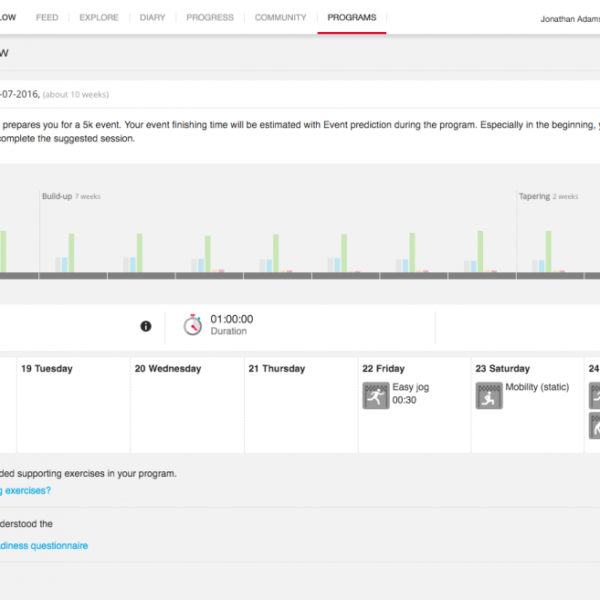Click the supporting exercises question link
Screen dimensions: 600x600
[x=25, y=491]
